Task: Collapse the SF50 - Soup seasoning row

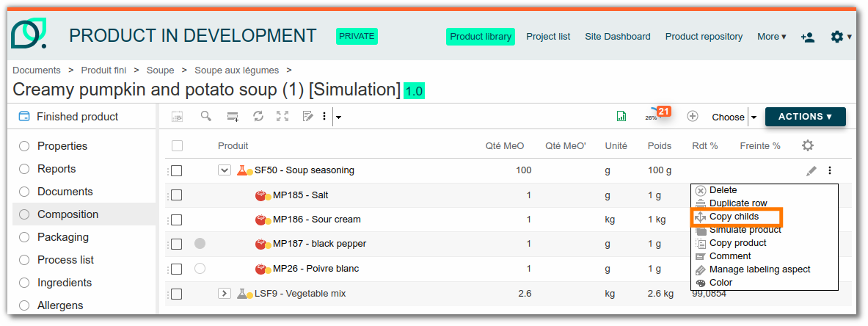Action: click(225, 170)
